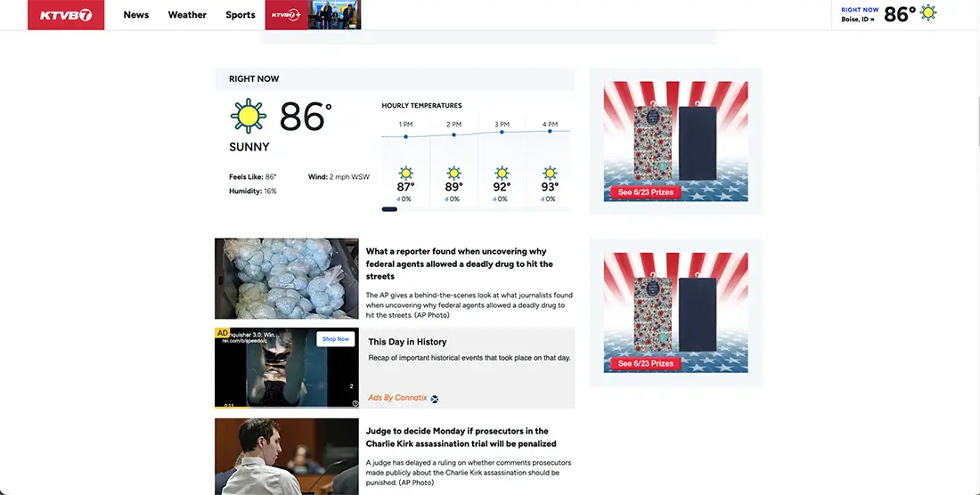
Task: Click the 86° temperature in page header
Action: (x=900, y=14)
